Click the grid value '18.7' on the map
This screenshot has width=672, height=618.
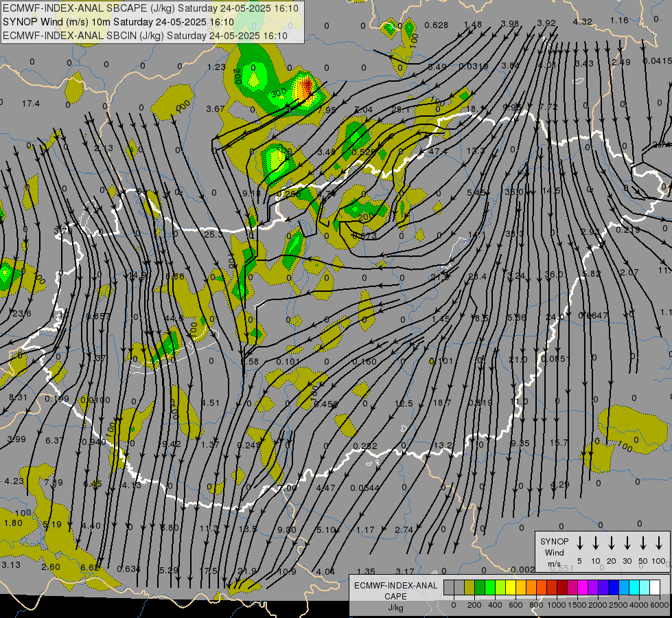point(442,402)
